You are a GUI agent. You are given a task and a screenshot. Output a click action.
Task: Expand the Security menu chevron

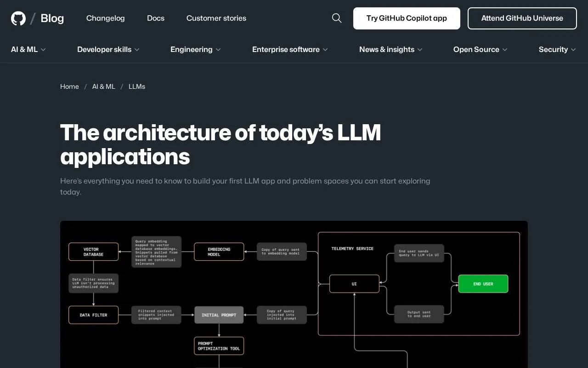coord(573,50)
